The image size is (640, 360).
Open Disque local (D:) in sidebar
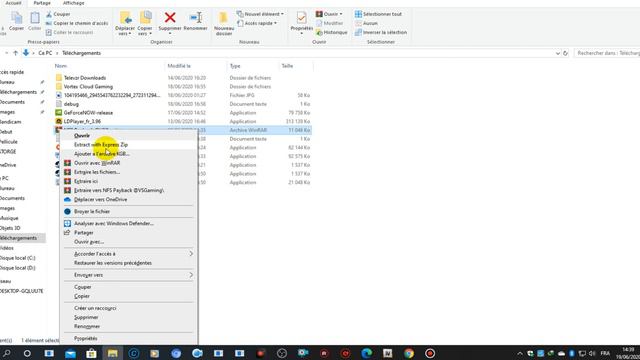point(17,268)
